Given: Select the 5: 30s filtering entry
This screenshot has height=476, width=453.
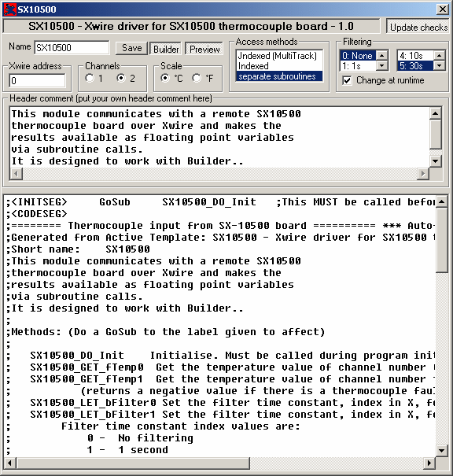Looking at the screenshot, I should click(x=415, y=66).
